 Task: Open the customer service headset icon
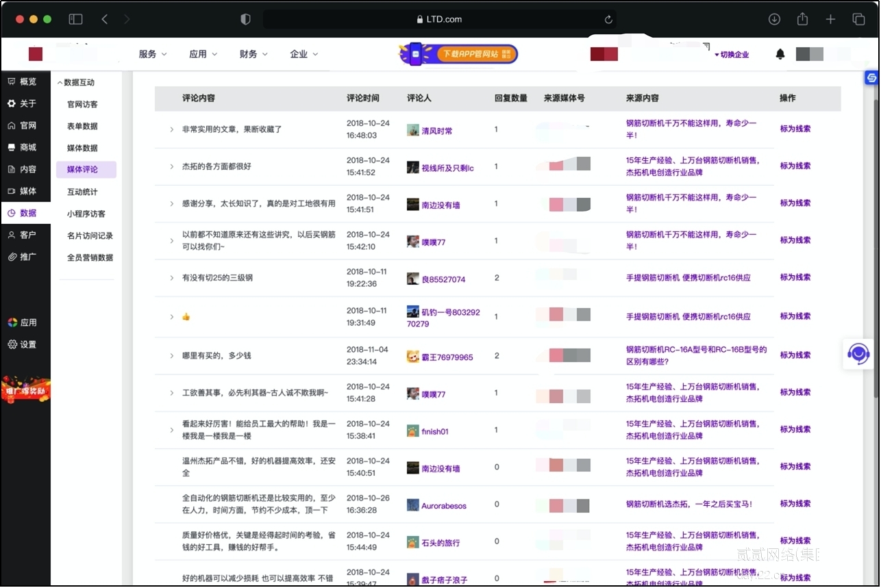pyautogui.click(x=858, y=354)
